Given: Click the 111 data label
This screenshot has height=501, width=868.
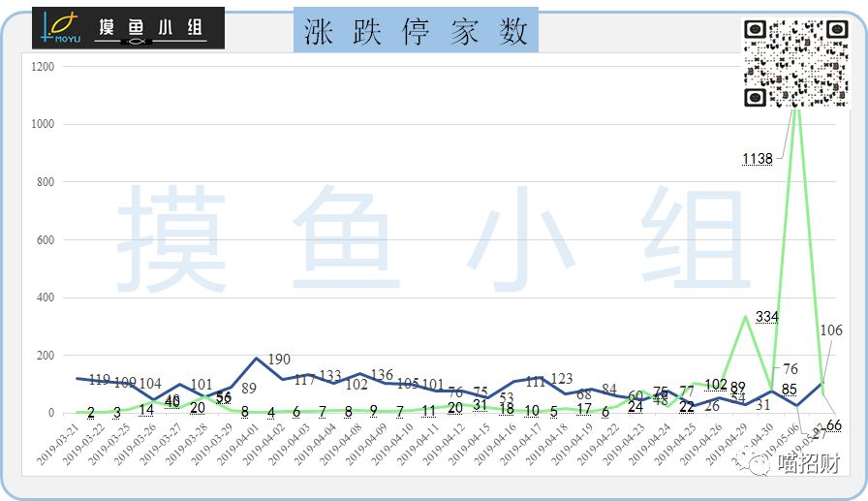Looking at the screenshot, I should pos(536,382).
